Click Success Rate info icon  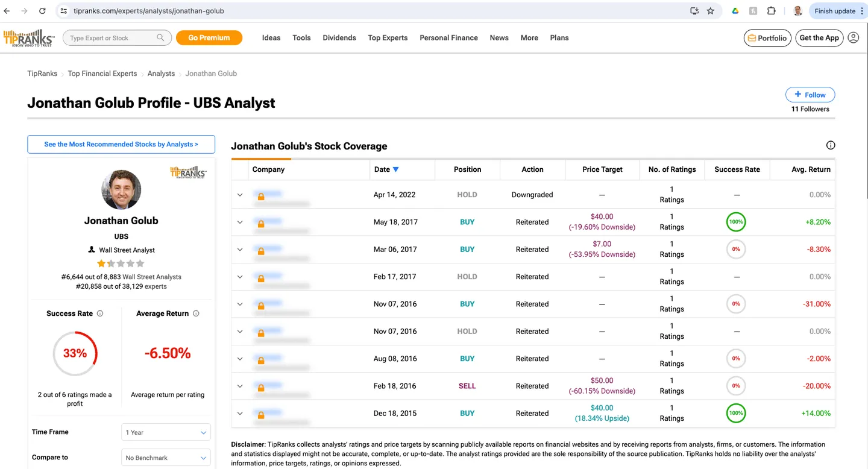tap(100, 313)
